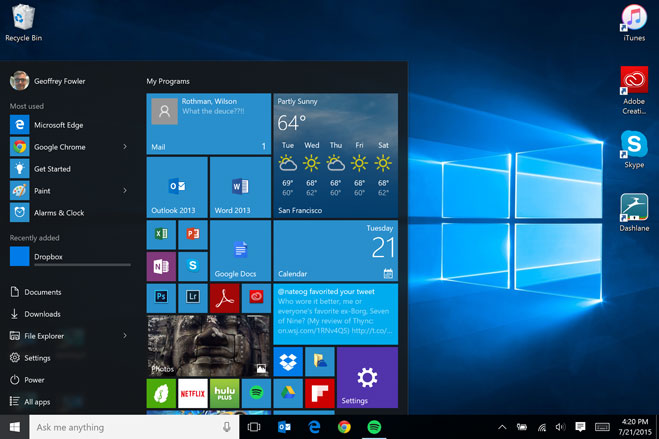Show hidden system tray icons
Screen dimensions: 659x439
tap(502, 427)
